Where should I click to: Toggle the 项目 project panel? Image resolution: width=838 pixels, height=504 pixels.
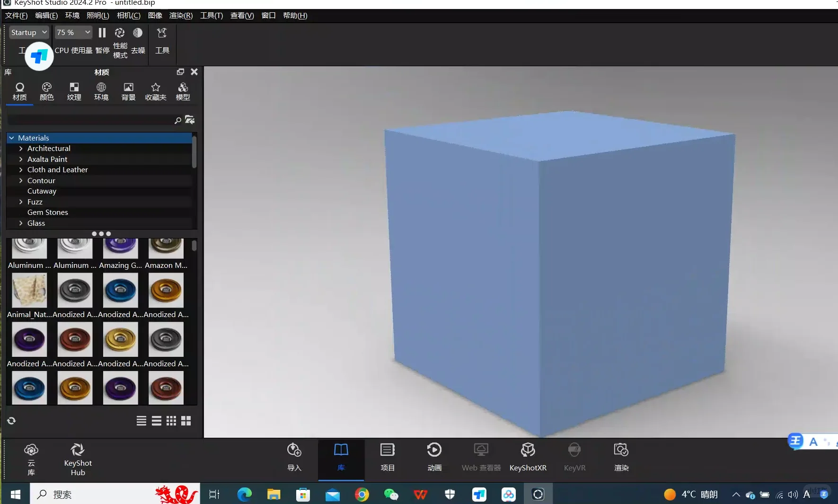[388, 457]
